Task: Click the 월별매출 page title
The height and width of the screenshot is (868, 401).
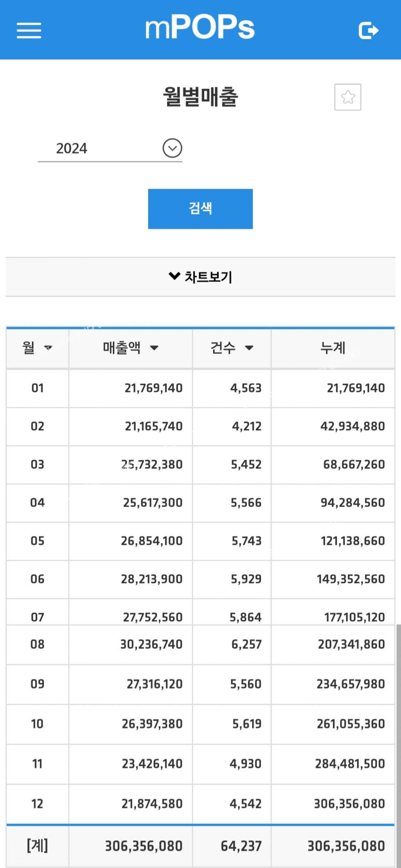Action: click(x=200, y=97)
